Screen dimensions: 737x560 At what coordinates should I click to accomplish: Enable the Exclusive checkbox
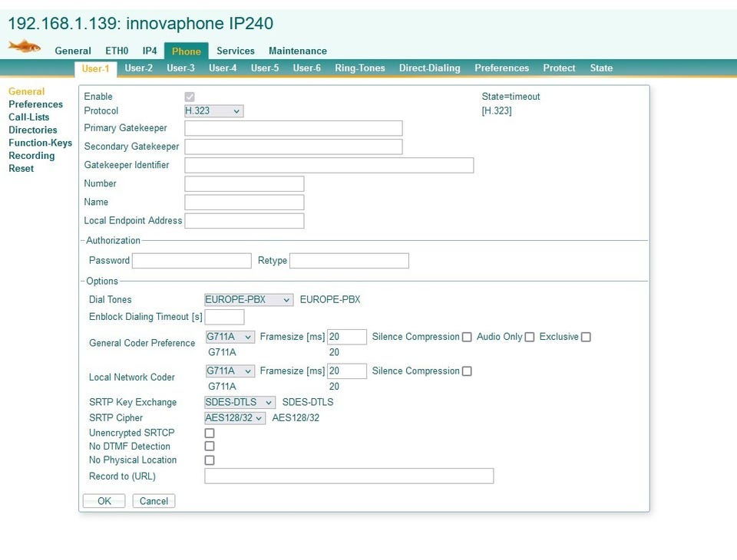pos(586,338)
